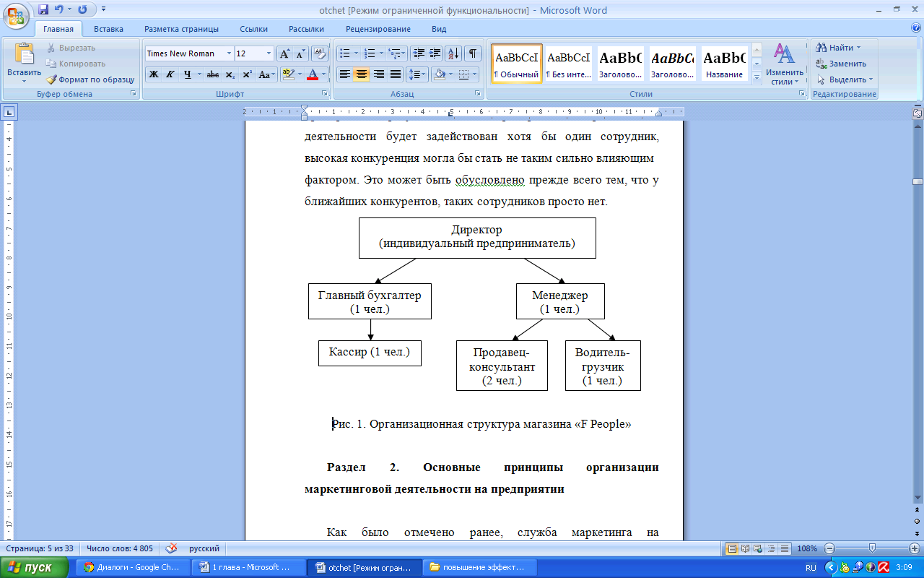924x578 pixels.
Task: Toggle superscript formatting
Action: pos(247,74)
